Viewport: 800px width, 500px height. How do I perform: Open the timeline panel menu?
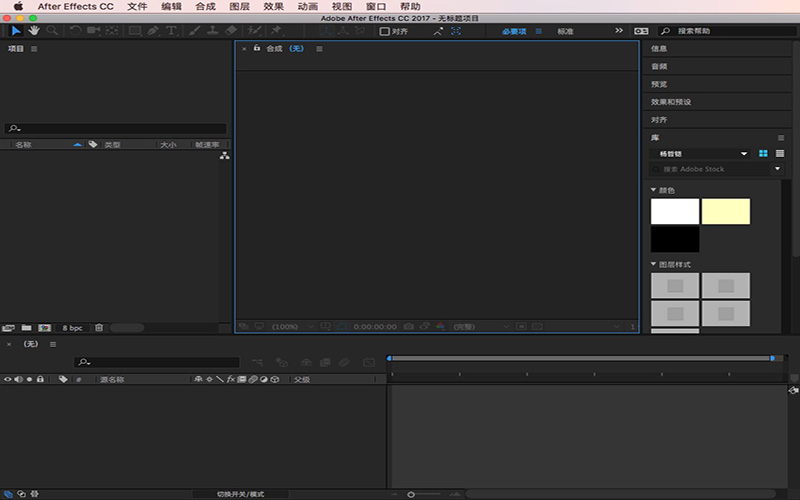53,344
